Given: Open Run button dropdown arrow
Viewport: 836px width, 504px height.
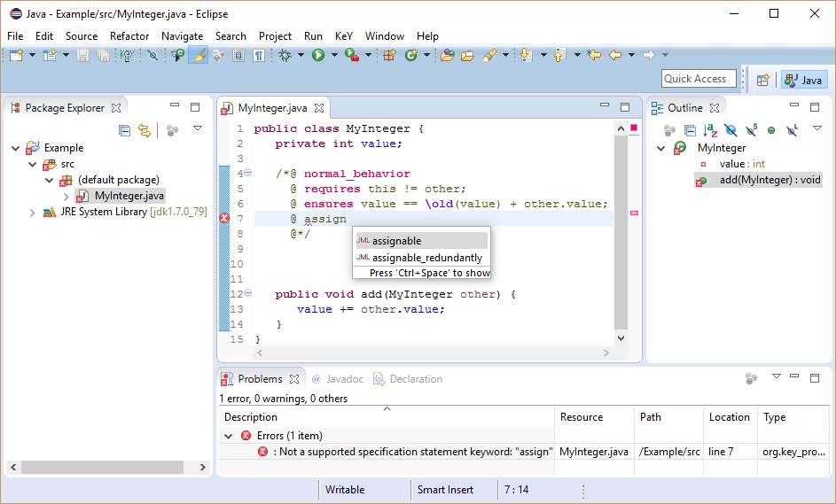Looking at the screenshot, I should pos(334,55).
